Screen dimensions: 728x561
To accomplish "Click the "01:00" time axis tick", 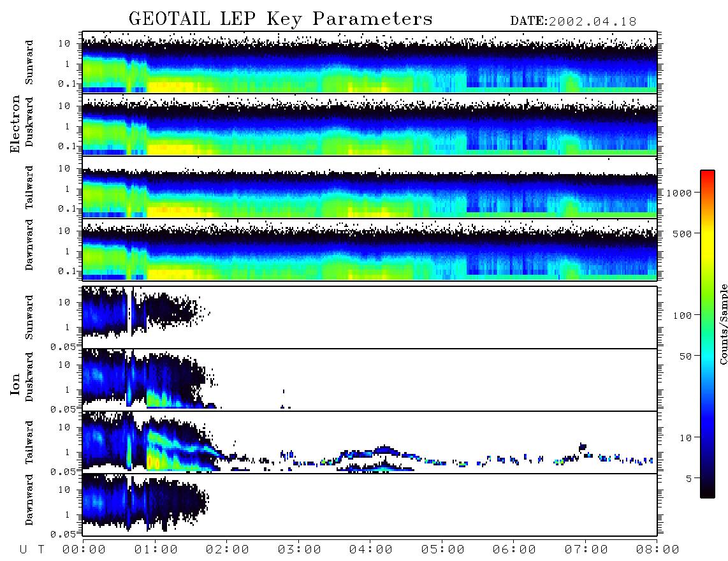I will (x=156, y=550).
